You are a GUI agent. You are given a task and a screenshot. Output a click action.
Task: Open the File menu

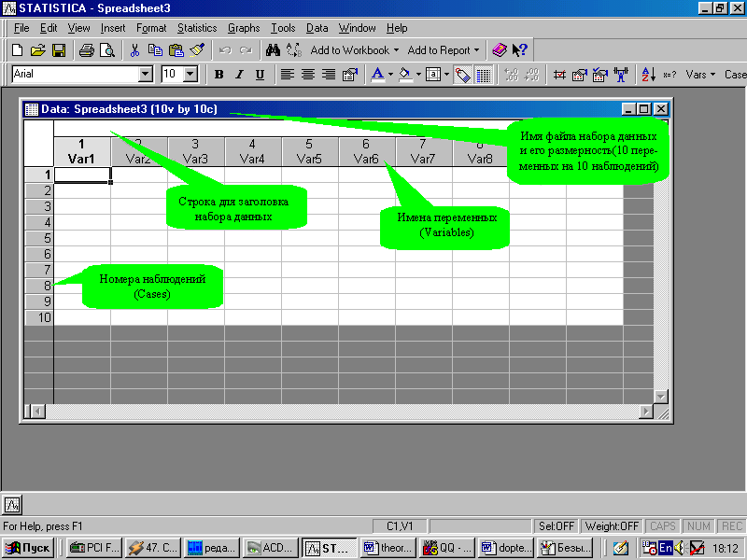(x=21, y=28)
